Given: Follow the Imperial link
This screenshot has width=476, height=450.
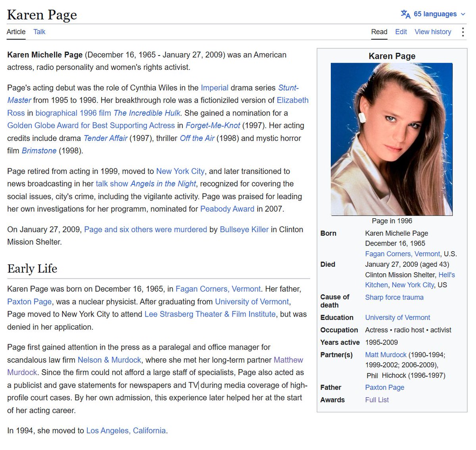Looking at the screenshot, I should coord(215,88).
